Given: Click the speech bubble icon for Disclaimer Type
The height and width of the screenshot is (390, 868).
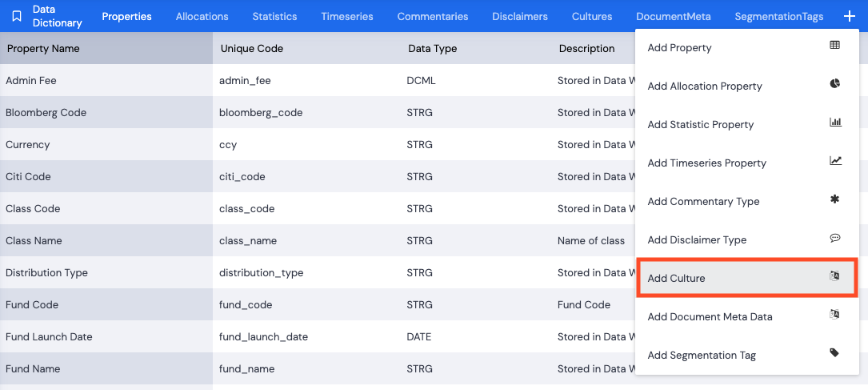Looking at the screenshot, I should (834, 238).
